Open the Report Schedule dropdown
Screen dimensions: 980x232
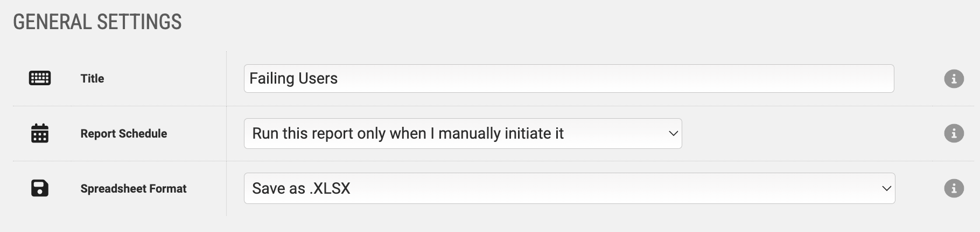pos(463,133)
